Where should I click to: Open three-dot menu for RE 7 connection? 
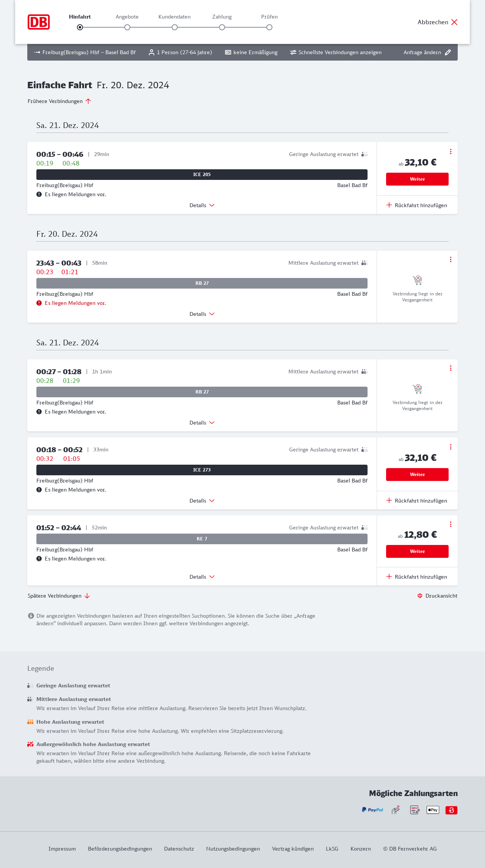tap(451, 524)
